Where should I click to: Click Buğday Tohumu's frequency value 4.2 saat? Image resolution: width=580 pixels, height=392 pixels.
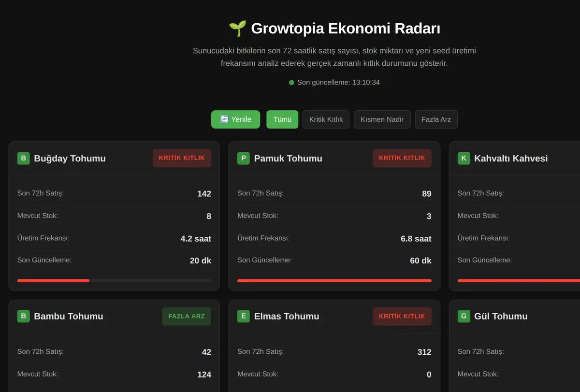(x=196, y=239)
